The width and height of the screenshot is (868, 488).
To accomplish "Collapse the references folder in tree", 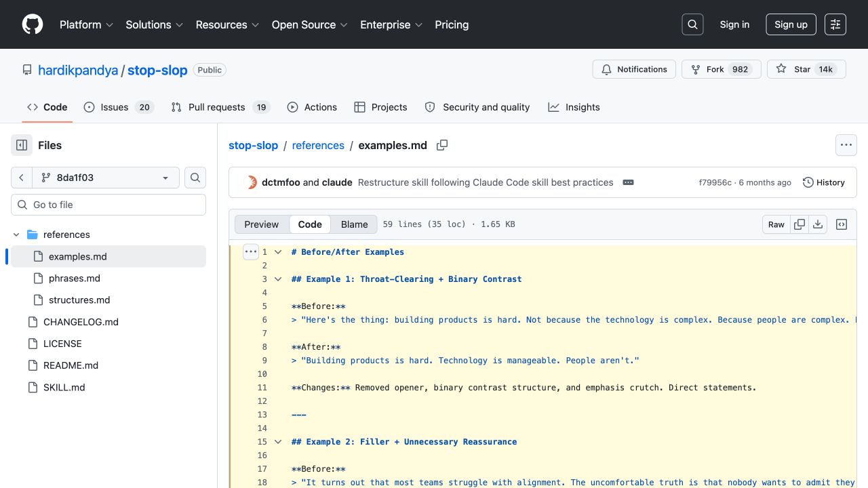I will pyautogui.click(x=16, y=235).
